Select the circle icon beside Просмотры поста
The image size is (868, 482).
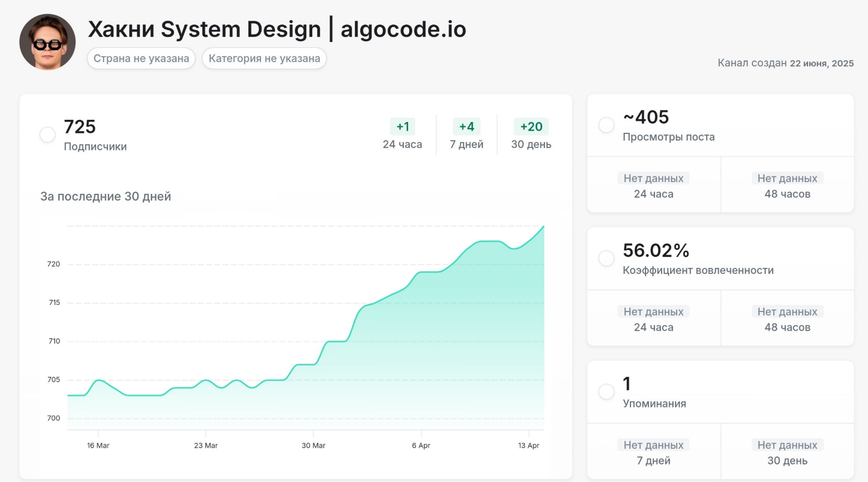(606, 125)
